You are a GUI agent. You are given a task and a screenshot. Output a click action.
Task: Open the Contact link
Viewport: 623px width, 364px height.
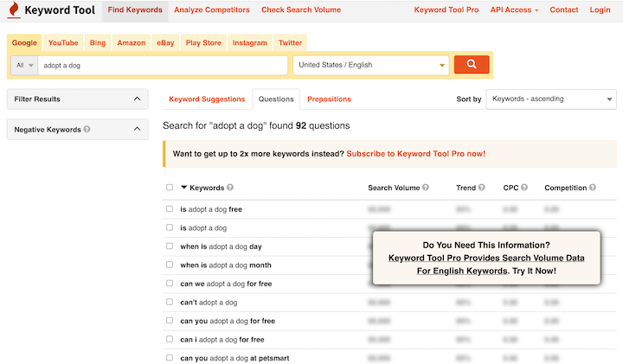(x=564, y=10)
